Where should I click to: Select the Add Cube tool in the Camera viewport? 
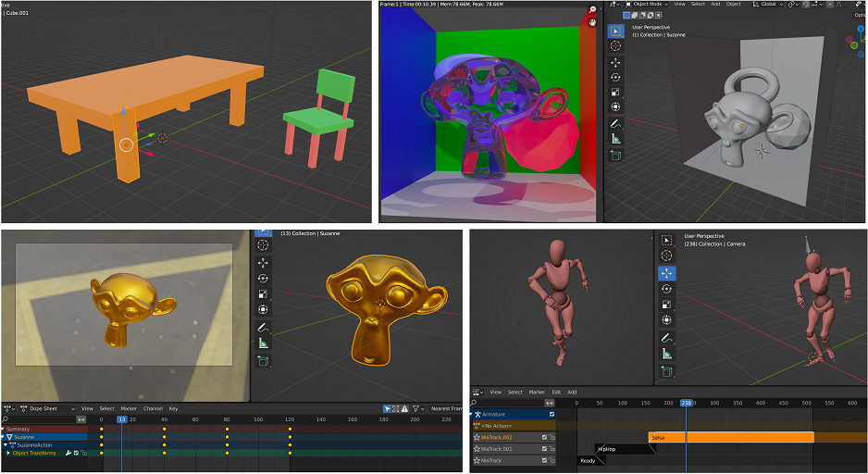pyautogui.click(x=666, y=371)
